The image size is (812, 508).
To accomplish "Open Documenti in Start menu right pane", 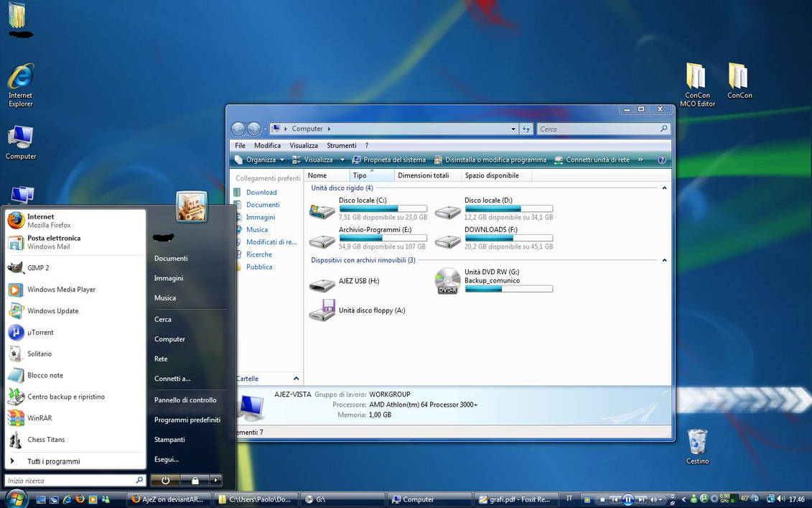I will [171, 258].
